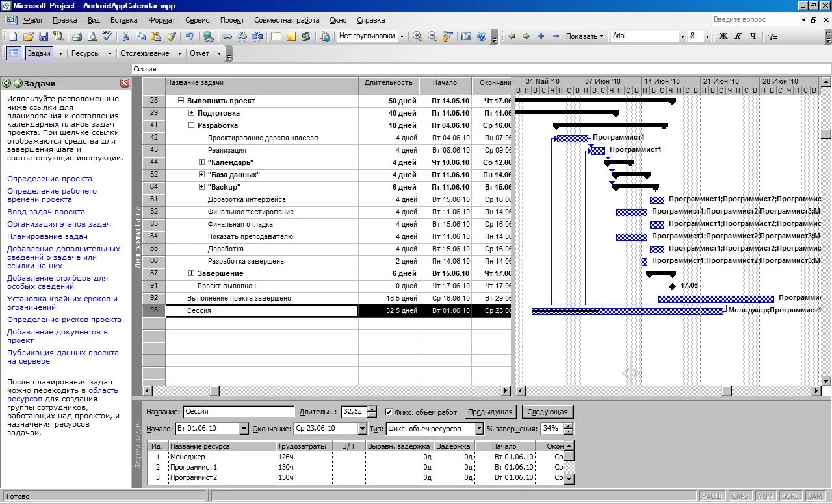Open the 'Планирование задач' link
This screenshot has height=504, width=832.
pos(47,236)
